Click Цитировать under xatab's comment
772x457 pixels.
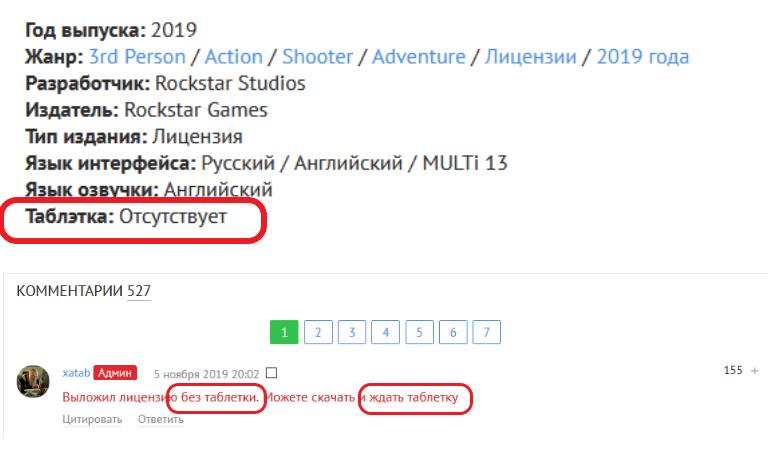(x=92, y=419)
